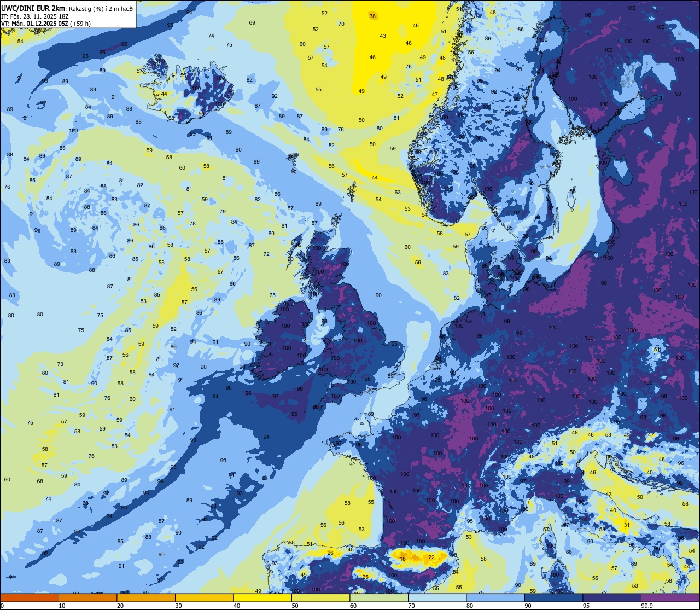Select the bright yellow 40–50 legend swatch
Screen dimensions: 700x610
tap(262, 598)
